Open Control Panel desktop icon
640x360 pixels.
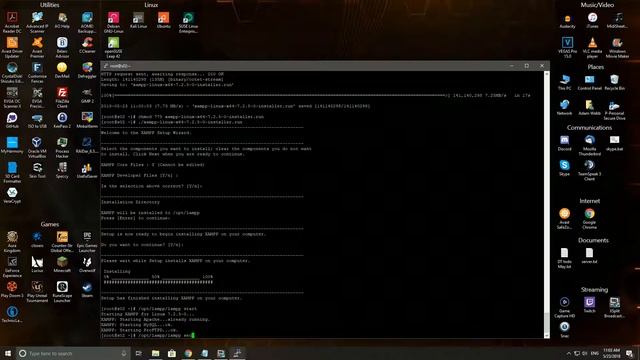(589, 82)
